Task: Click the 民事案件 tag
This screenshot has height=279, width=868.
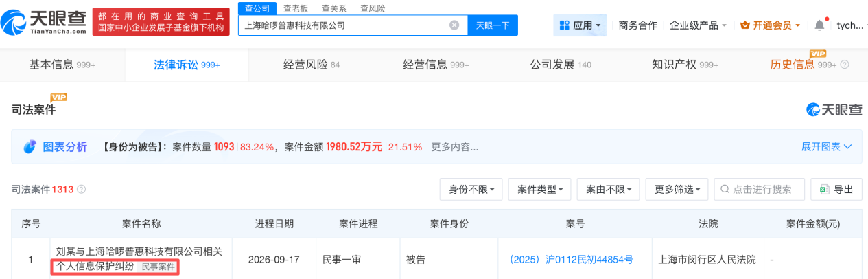Action: coord(159,267)
